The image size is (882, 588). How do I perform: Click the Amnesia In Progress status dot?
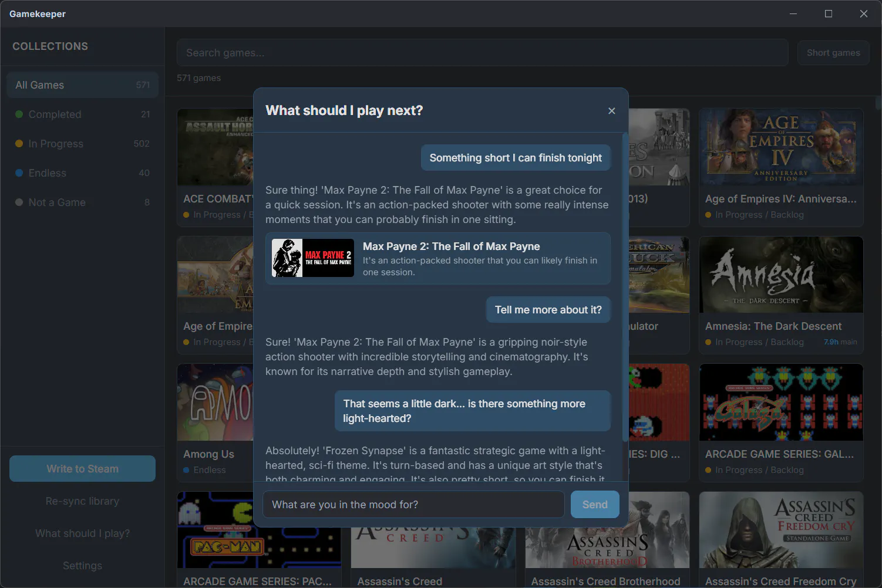(x=708, y=342)
